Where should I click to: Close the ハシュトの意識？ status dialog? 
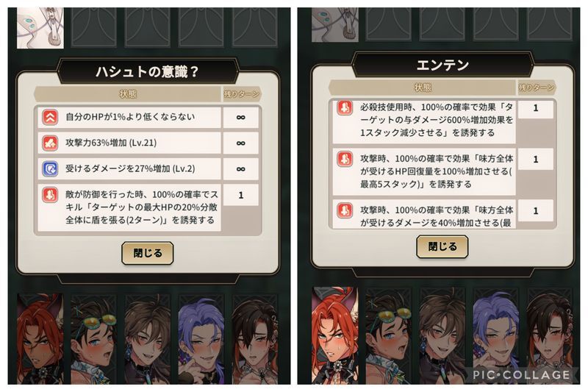coord(148,253)
